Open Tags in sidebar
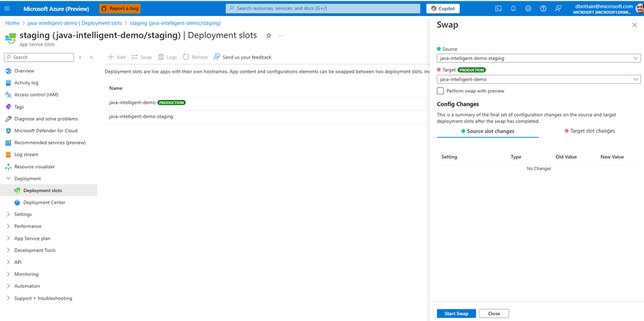Screen dimensions: 644x321 pos(19,107)
